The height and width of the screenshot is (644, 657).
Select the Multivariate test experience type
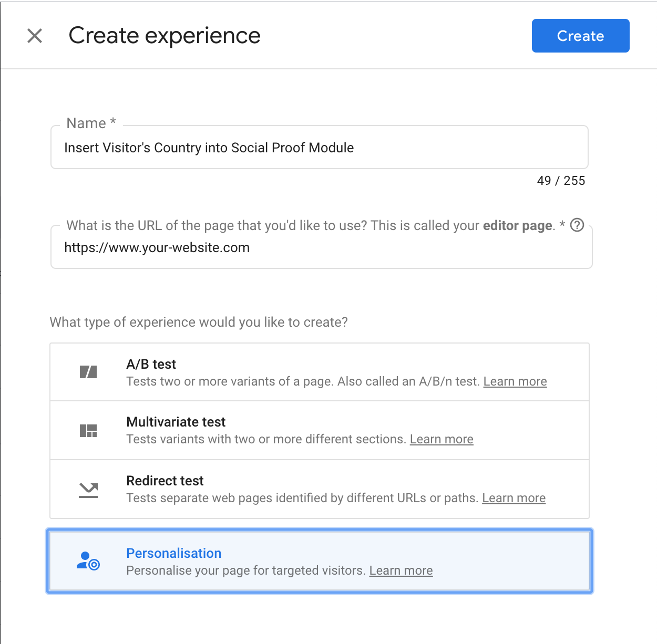(176, 422)
